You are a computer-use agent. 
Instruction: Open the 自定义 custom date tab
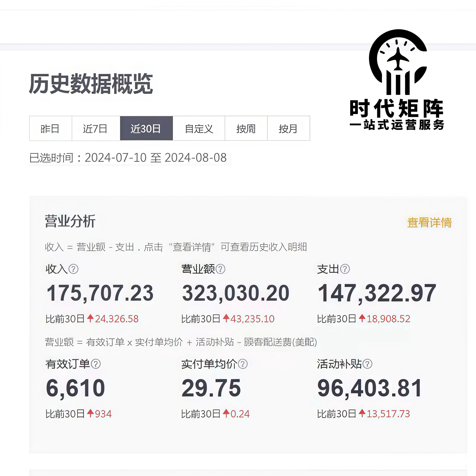[199, 129]
